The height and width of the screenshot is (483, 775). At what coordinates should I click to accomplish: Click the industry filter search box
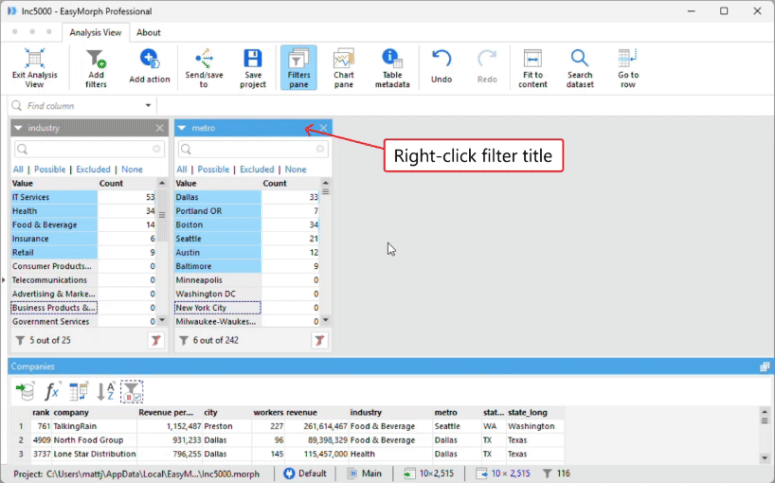[x=89, y=149]
